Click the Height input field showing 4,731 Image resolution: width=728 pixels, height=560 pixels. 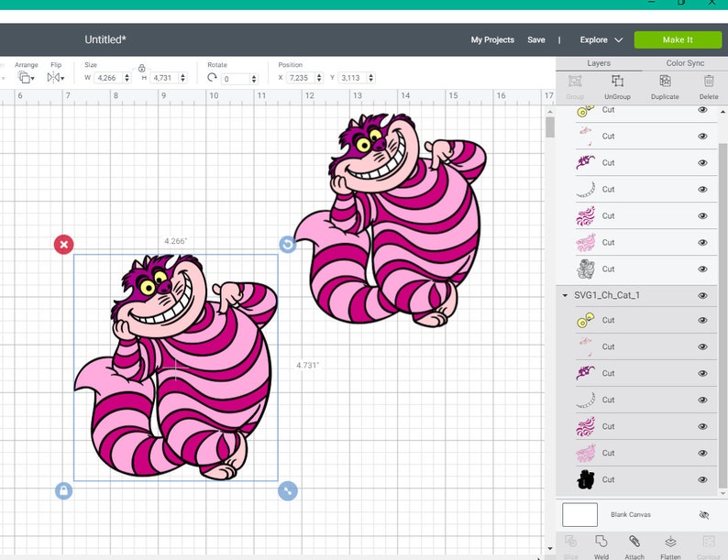164,78
